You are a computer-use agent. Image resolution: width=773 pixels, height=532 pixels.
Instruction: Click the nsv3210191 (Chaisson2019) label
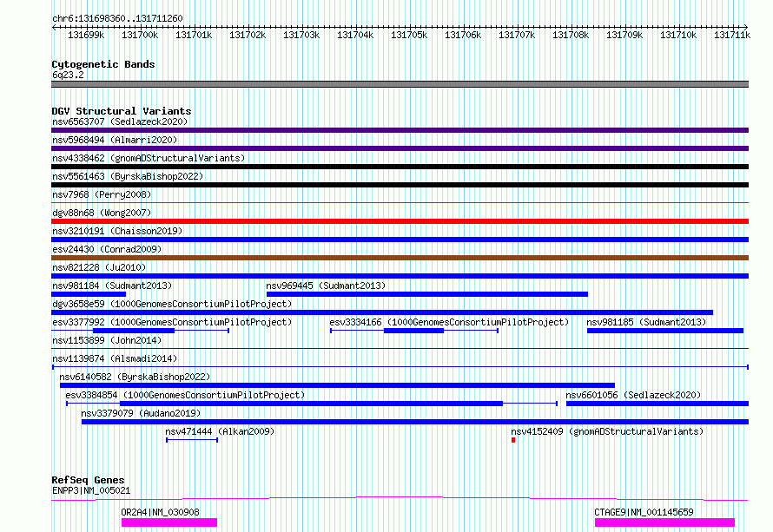coord(117,231)
